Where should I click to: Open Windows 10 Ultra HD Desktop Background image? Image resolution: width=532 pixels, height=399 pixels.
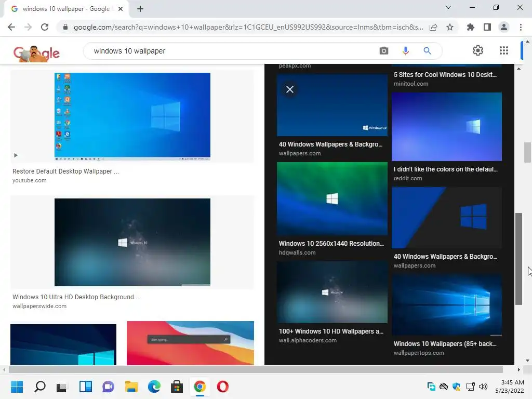coord(132,242)
